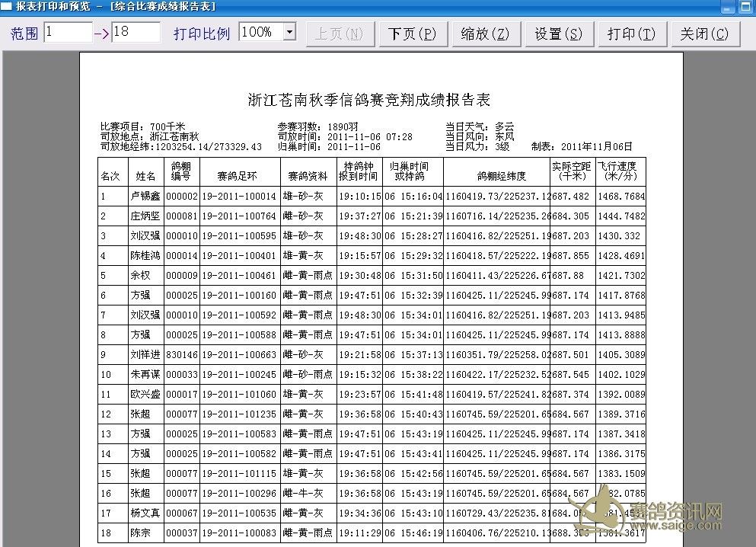Click the name 刘祥进 in row 9
The image size is (756, 547).
tap(145, 354)
